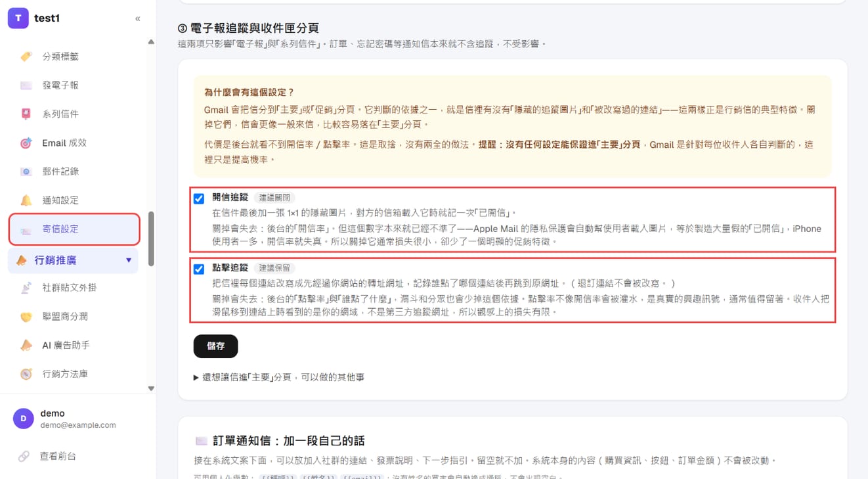Click the 寄信設定 envelope icon
Screen dimensions: 868x479
click(x=26, y=229)
